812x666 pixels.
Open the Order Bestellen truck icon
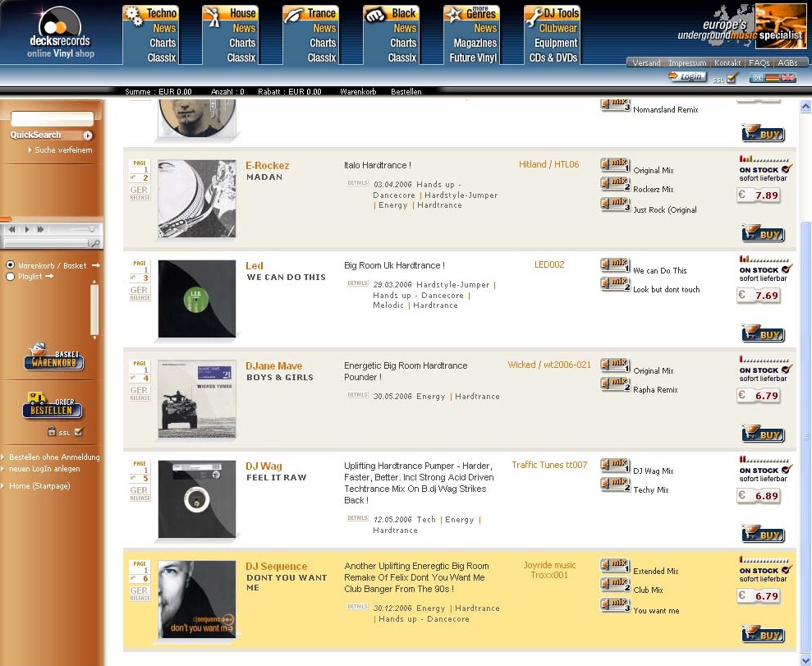(x=53, y=406)
